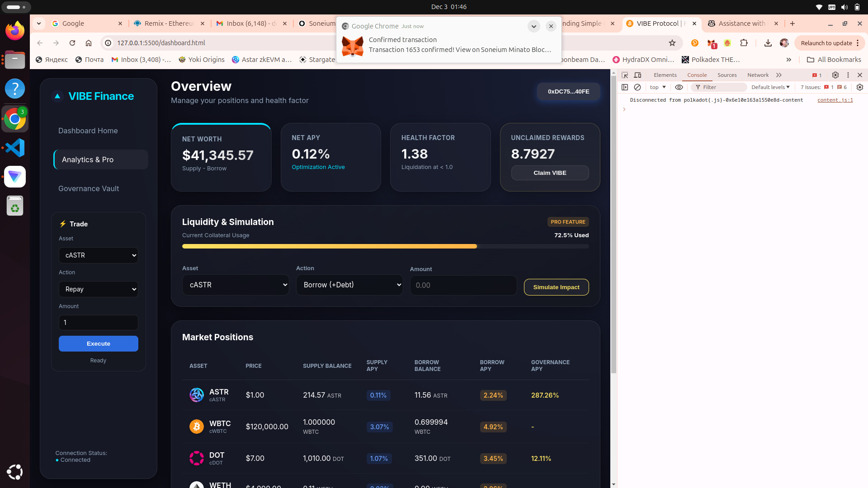Open console settings gear beside Issues
Screen dimensions: 868x488
[859, 87]
